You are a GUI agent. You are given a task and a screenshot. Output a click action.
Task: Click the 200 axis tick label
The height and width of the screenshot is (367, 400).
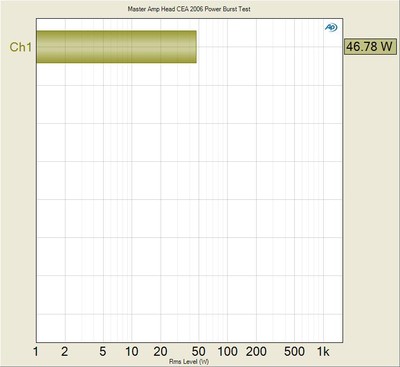tap(256, 351)
